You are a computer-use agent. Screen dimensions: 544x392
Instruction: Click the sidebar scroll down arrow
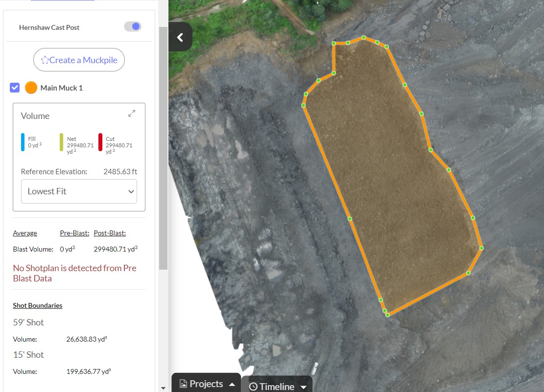(163, 388)
